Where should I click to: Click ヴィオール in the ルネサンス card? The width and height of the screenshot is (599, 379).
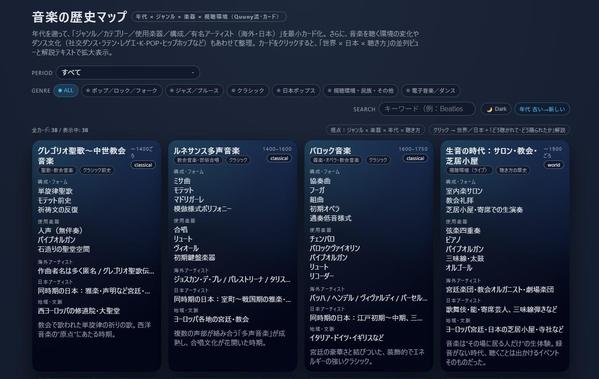(186, 248)
